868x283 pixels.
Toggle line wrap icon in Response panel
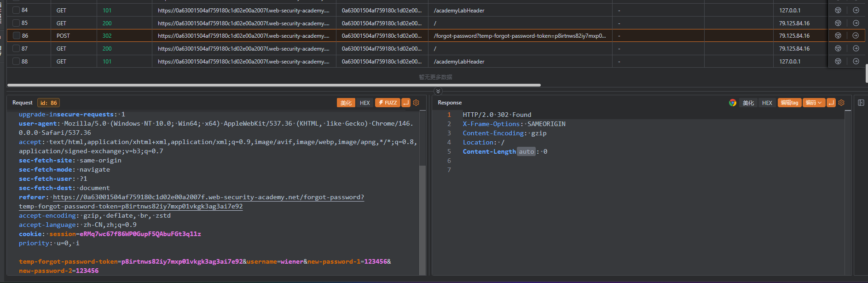pos(831,103)
